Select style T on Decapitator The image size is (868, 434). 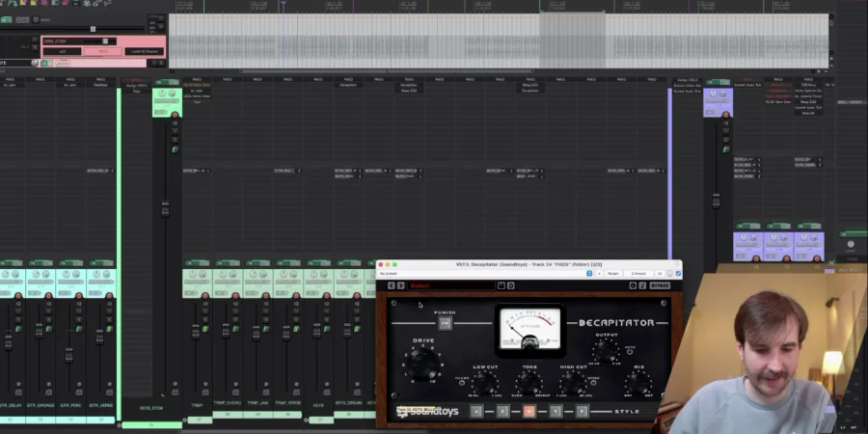click(x=556, y=411)
